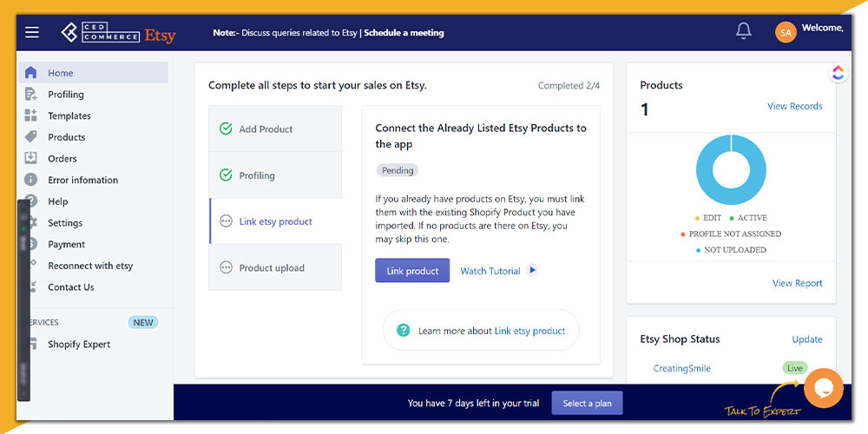Click the Watch Tutorial play icon

click(x=532, y=270)
